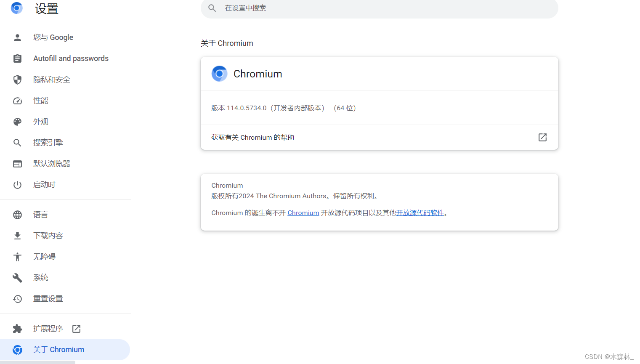Click the clipboard icon for Autofill and passwords

pyautogui.click(x=17, y=58)
